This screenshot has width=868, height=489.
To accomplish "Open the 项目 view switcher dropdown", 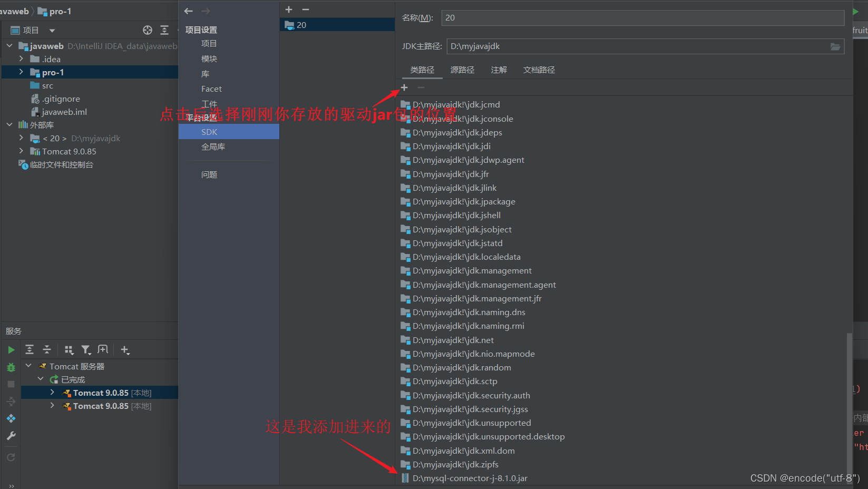I will [x=51, y=30].
